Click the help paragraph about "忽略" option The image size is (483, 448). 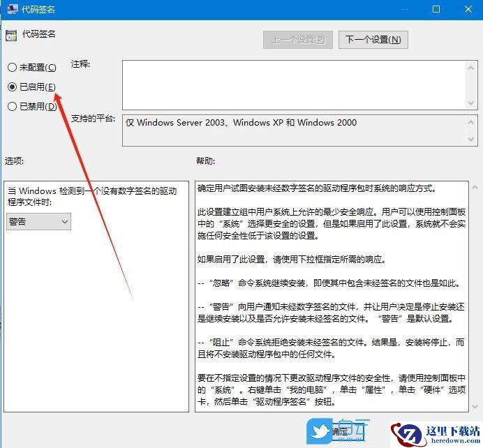click(x=329, y=283)
